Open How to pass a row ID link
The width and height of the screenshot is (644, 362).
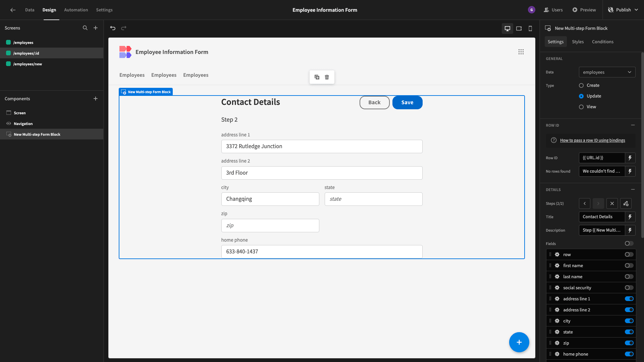[593, 140]
